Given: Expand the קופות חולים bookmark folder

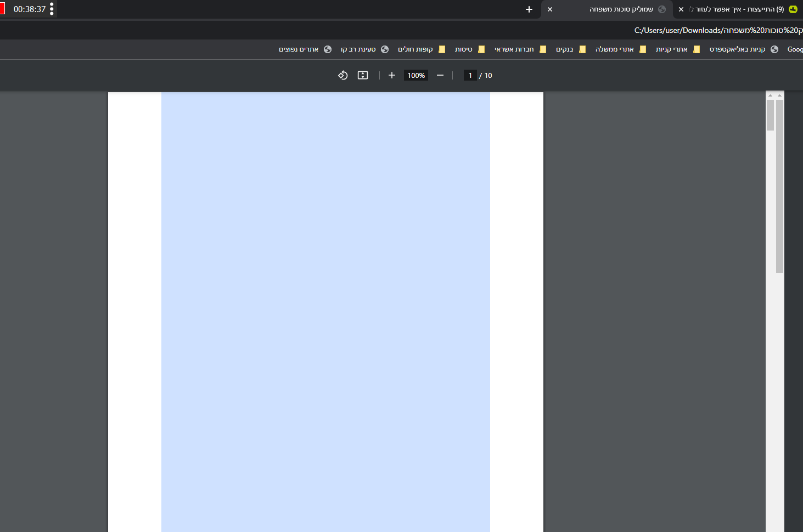Looking at the screenshot, I should tap(422, 49).
